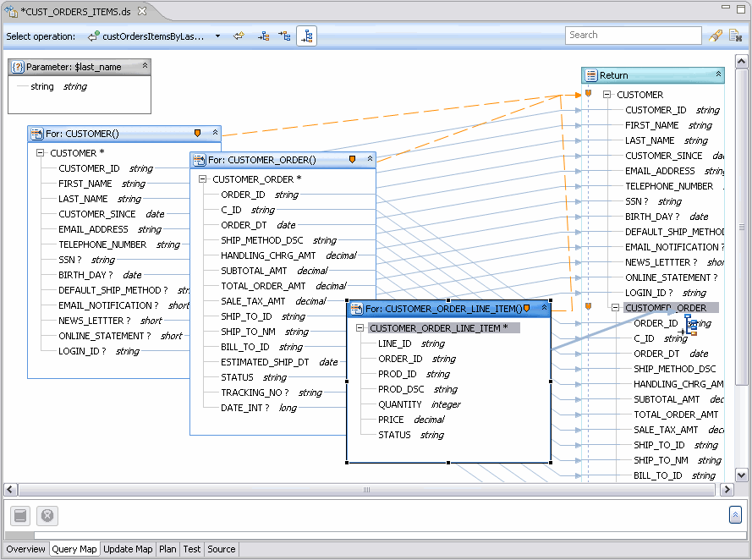Select LAST_NAME in For: CUSTOMER() block
Screen dimensions: 752x560
tap(83, 199)
